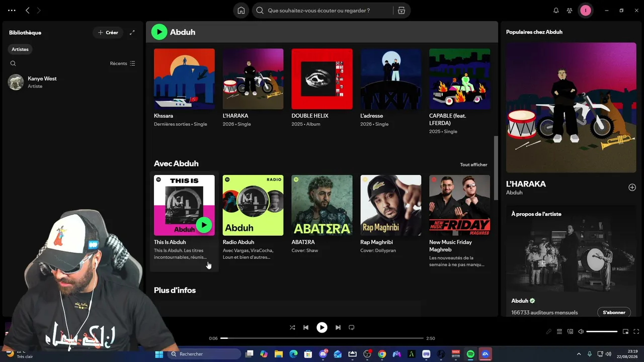Open the DOUBLE HELIX album cover
The image size is (644, 362).
click(x=322, y=79)
